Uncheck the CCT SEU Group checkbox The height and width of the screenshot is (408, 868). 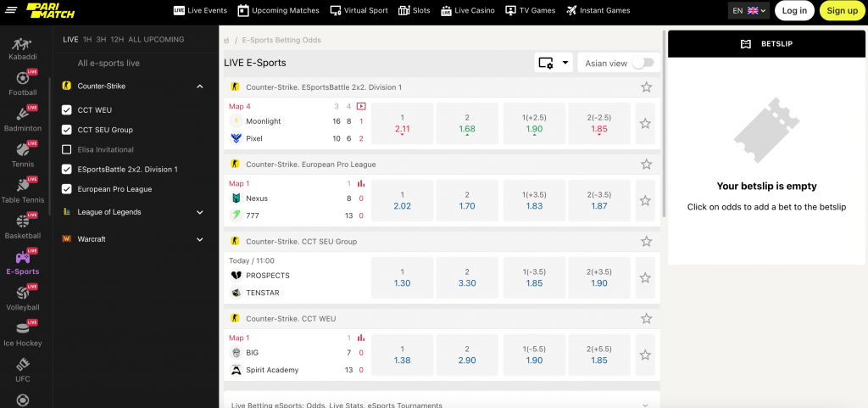coord(67,130)
